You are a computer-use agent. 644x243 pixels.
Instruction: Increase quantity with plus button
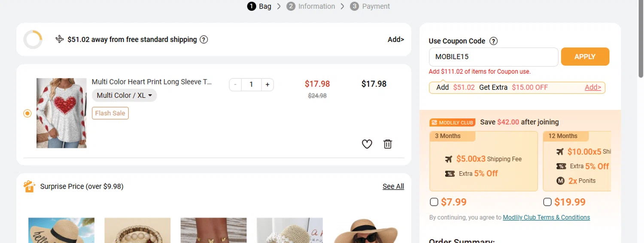pos(267,84)
